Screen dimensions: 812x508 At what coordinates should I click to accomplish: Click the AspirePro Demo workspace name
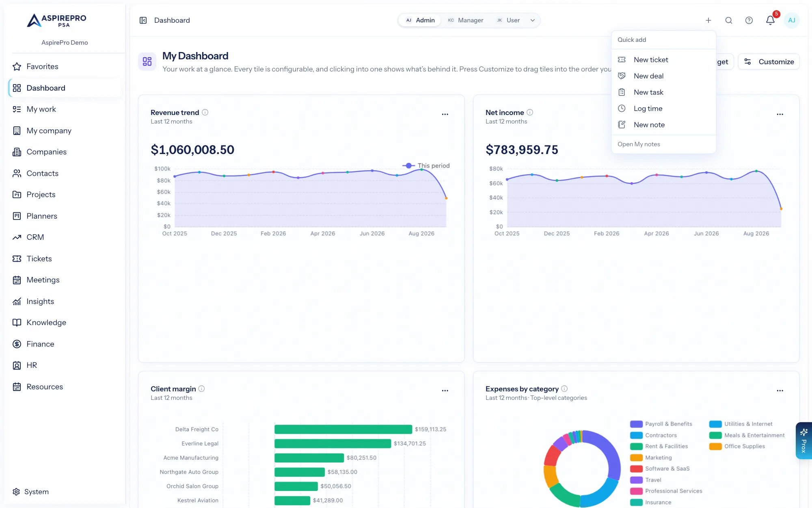coord(65,43)
